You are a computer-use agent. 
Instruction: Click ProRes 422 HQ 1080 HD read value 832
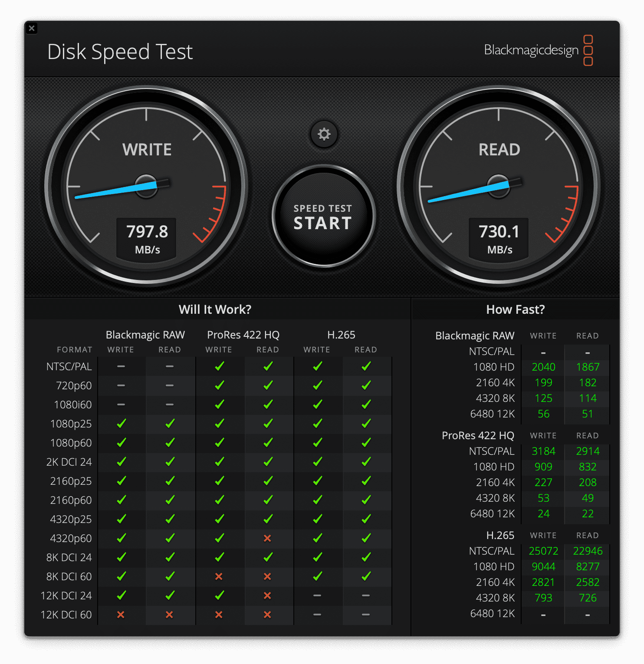pyautogui.click(x=588, y=467)
